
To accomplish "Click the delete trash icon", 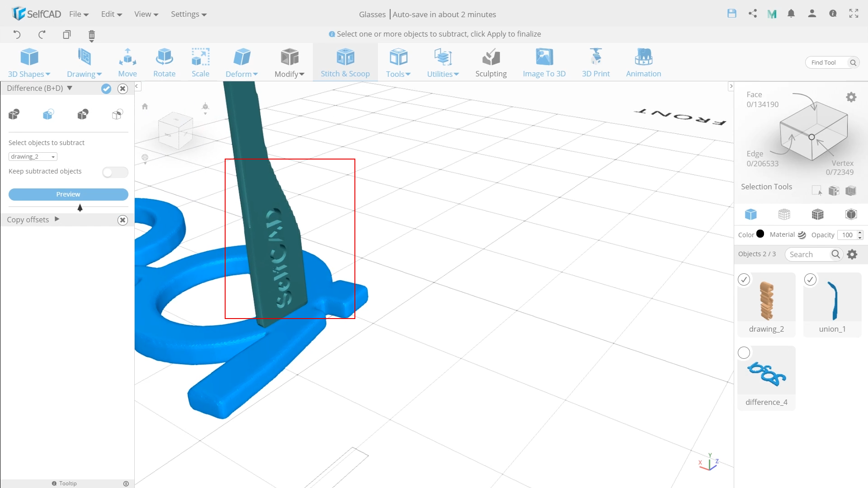I will click(91, 35).
